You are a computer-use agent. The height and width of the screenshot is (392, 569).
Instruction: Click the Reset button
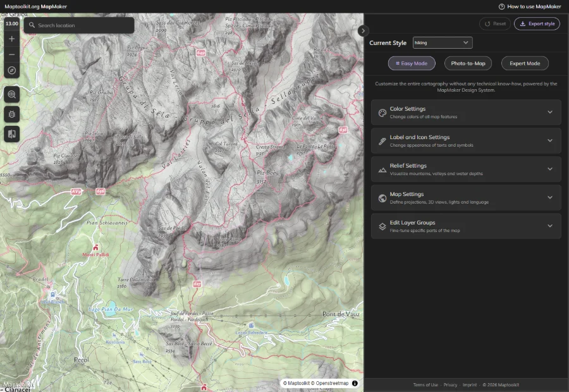click(495, 23)
